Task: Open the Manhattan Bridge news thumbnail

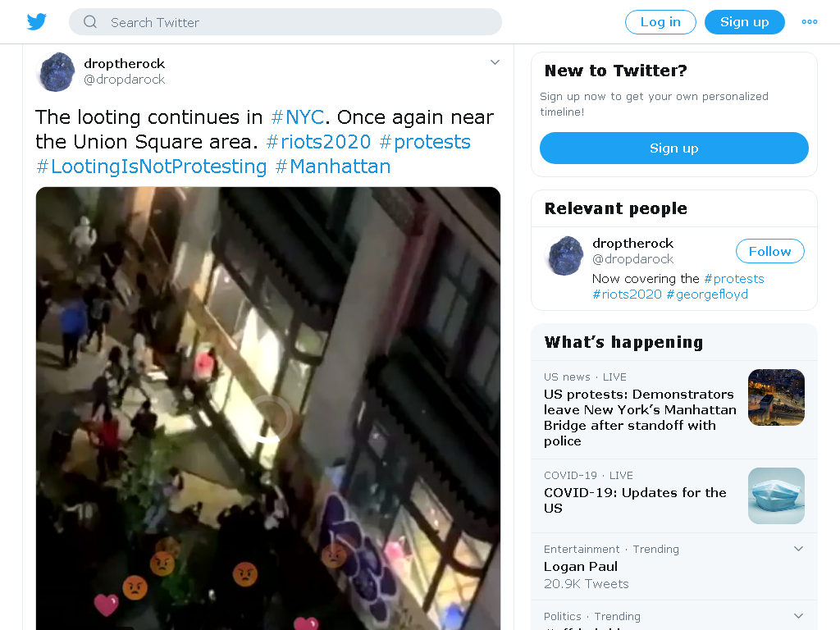Action: tap(776, 398)
